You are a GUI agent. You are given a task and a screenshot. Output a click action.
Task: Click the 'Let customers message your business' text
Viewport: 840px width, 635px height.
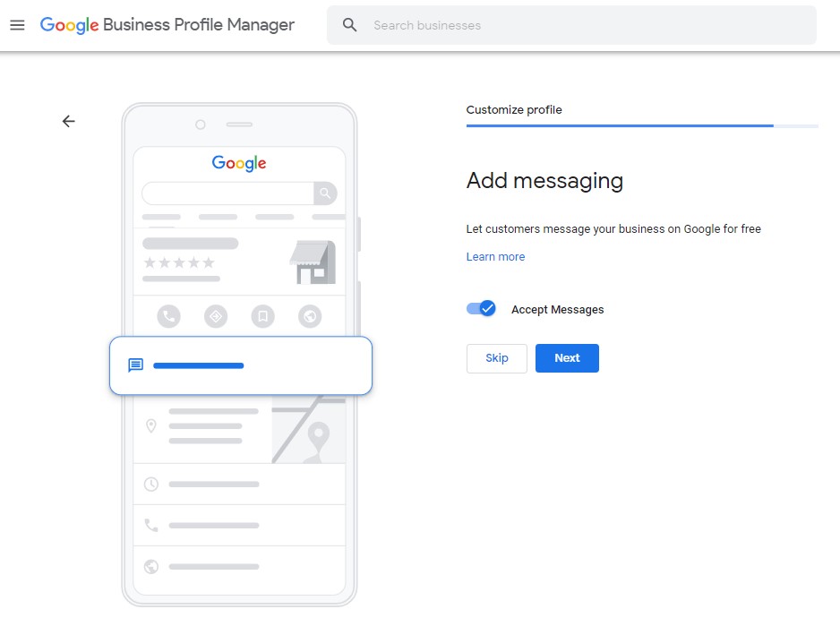pyautogui.click(x=613, y=228)
